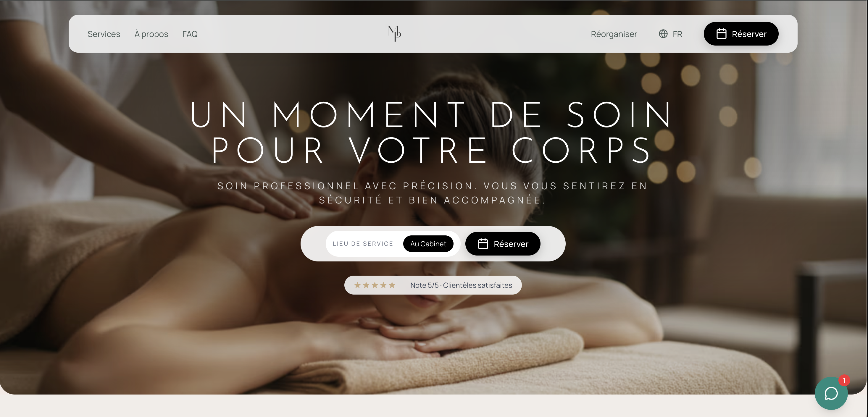Click the five-star rating icons
Viewport: 868px width, 417px height.
click(x=374, y=285)
